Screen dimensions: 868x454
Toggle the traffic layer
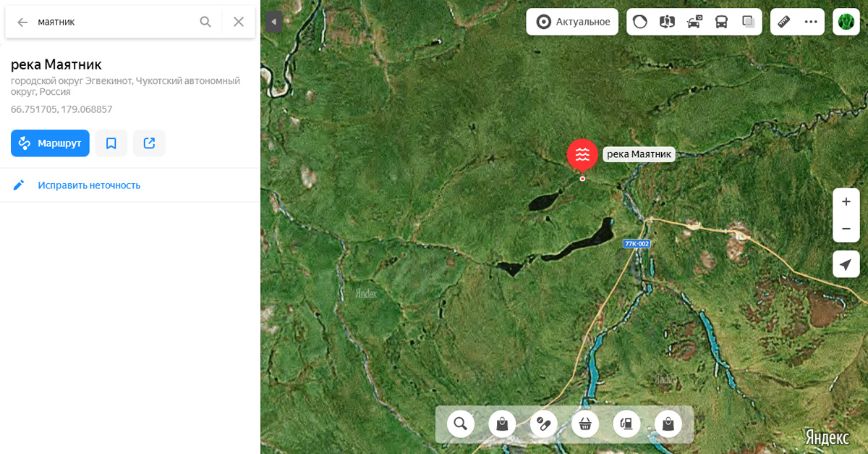click(x=640, y=22)
